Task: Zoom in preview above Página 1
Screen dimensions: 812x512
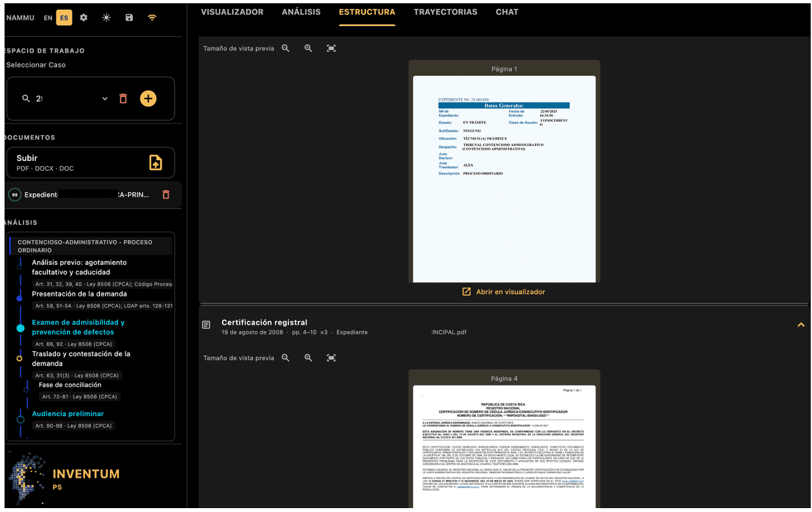Action: 308,49
